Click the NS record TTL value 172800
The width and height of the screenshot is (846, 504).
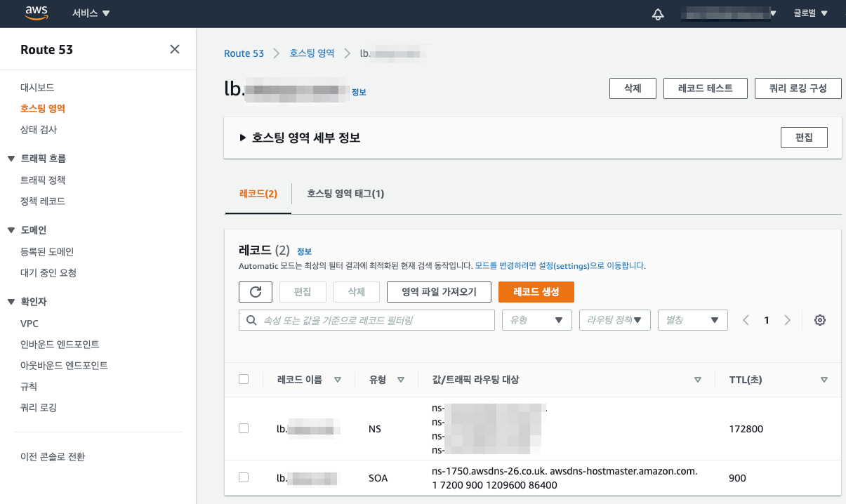(746, 429)
